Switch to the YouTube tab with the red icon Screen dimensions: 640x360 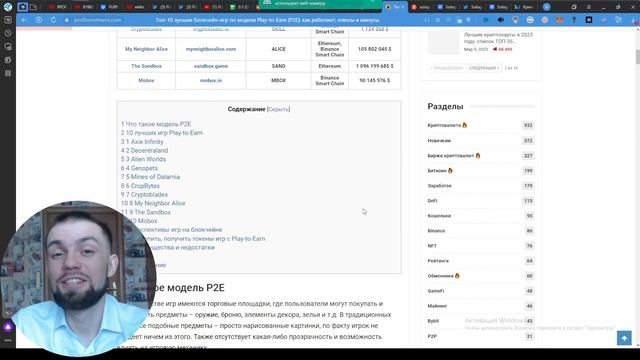(213, 7)
